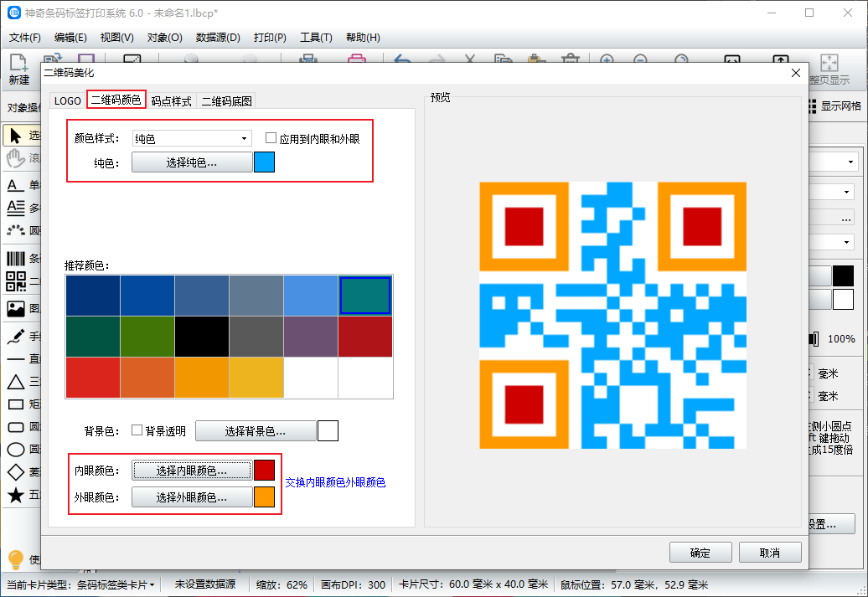
Task: Choose the image insert tool icon
Action: pyautogui.click(x=15, y=308)
